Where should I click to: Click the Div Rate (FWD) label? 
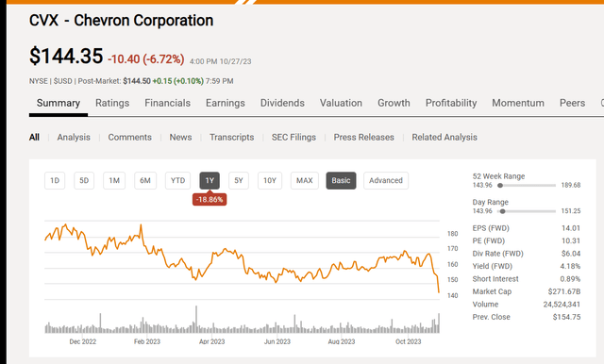point(497,254)
